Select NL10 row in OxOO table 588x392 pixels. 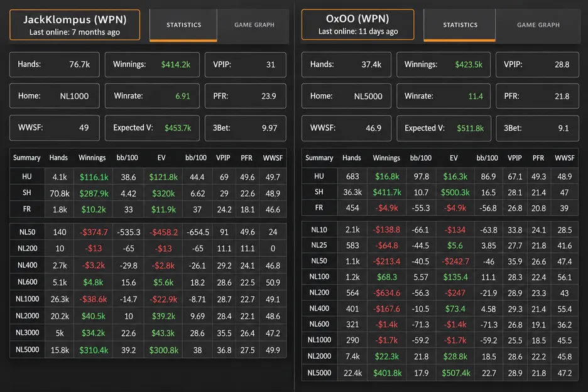(x=440, y=229)
